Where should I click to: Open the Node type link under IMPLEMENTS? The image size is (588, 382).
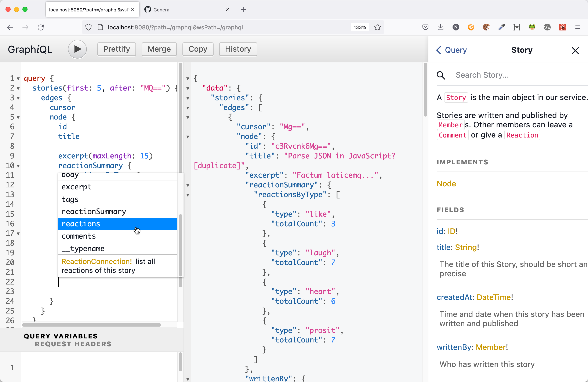click(446, 183)
